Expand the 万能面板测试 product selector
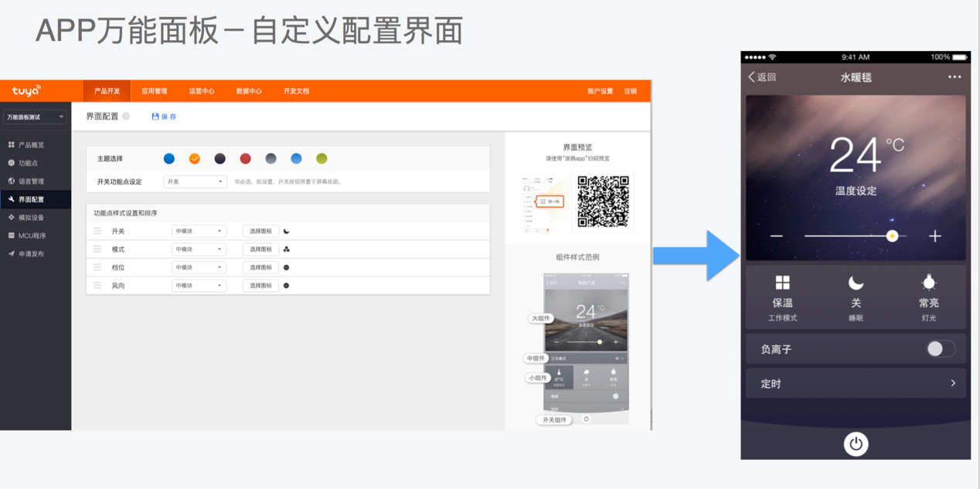The height and width of the screenshot is (489, 980). [x=36, y=117]
